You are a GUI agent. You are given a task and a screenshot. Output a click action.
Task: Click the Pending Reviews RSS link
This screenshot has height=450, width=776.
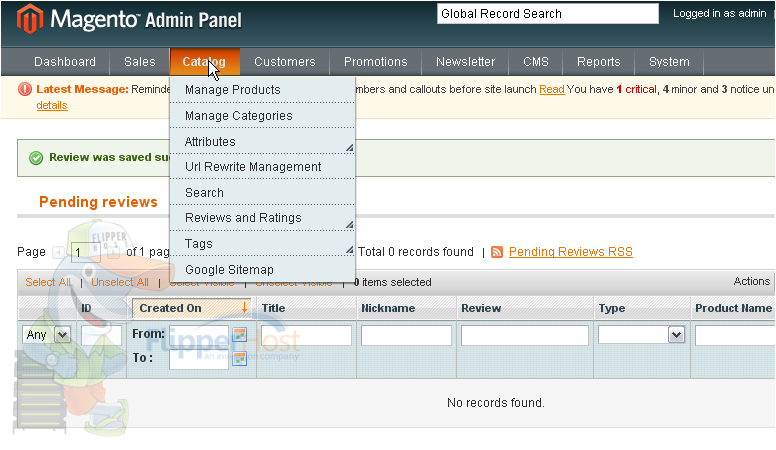pos(571,252)
